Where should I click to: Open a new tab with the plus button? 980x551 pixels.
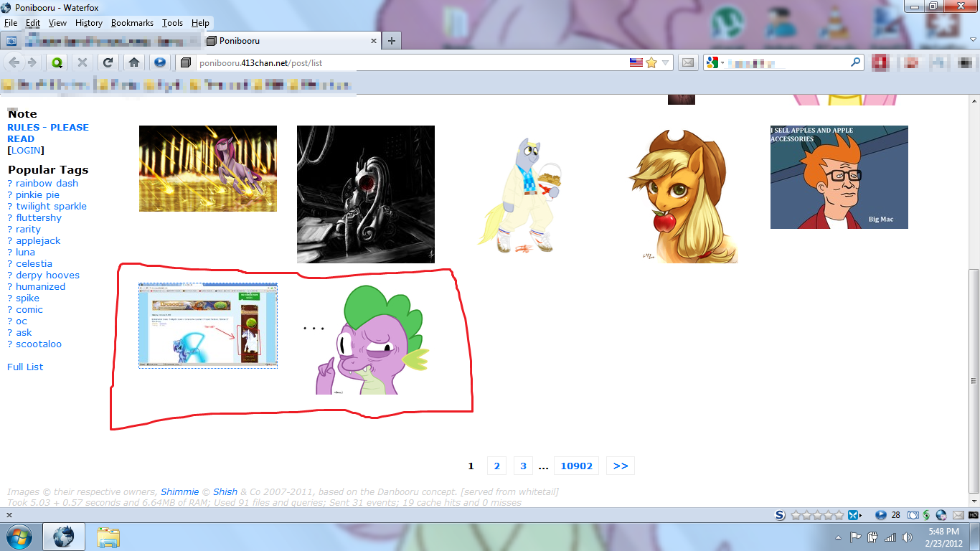click(392, 41)
